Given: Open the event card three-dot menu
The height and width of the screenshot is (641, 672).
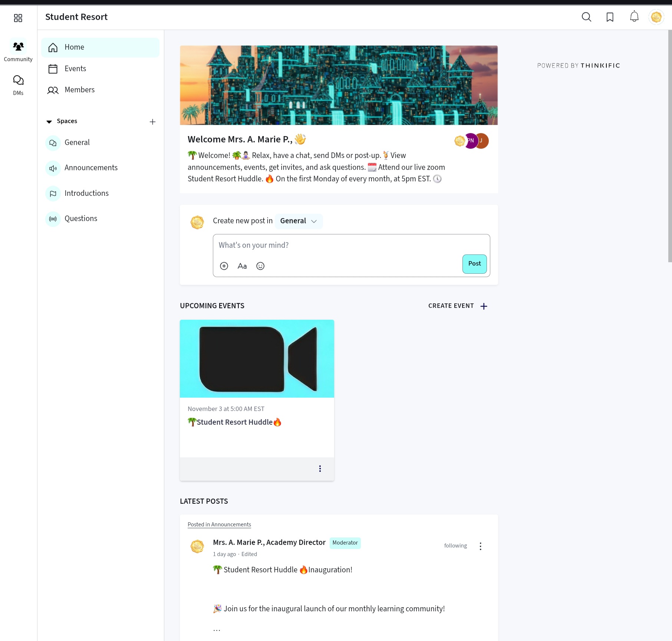Looking at the screenshot, I should (x=320, y=469).
